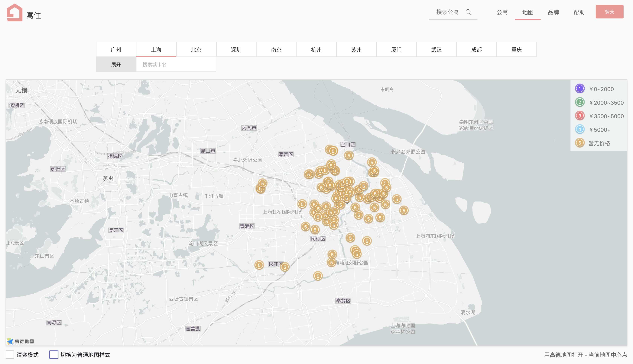Click the search magnifier icon
633x364 pixels.
tap(468, 12)
